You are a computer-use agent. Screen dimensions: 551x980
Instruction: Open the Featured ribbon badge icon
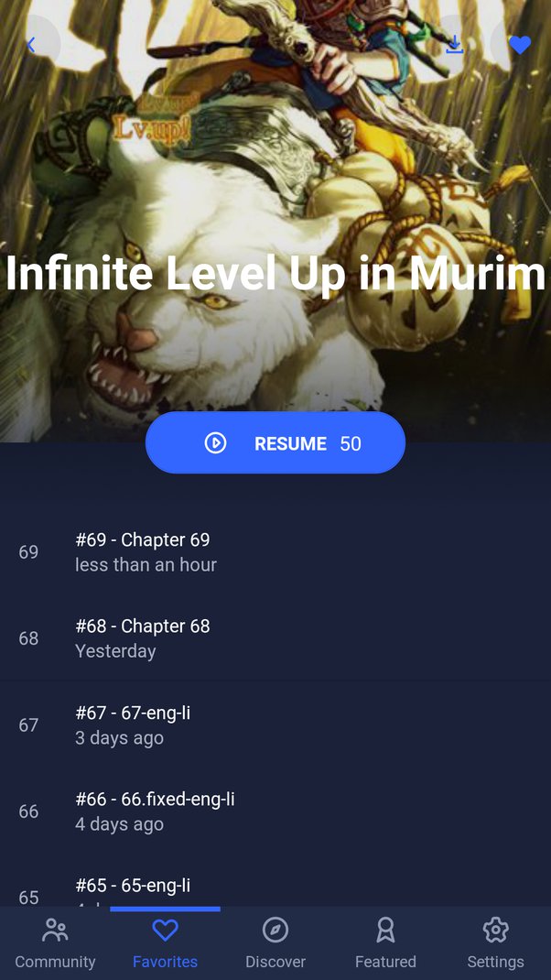tap(385, 930)
